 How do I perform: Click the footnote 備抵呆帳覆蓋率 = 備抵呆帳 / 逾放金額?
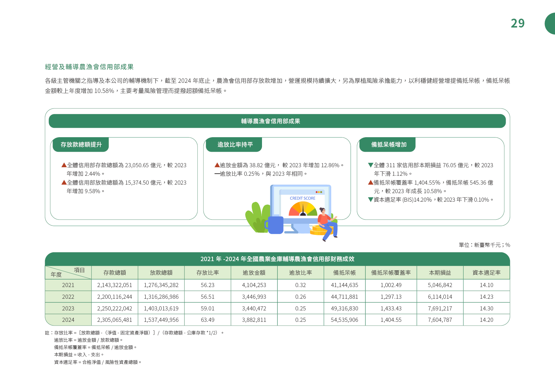tap(95, 347)
